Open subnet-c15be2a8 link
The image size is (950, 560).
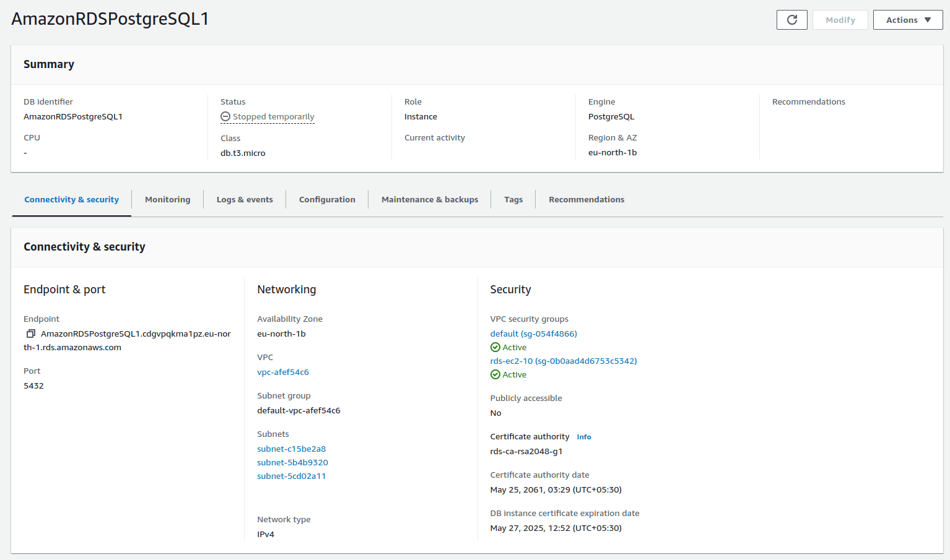tap(291, 449)
